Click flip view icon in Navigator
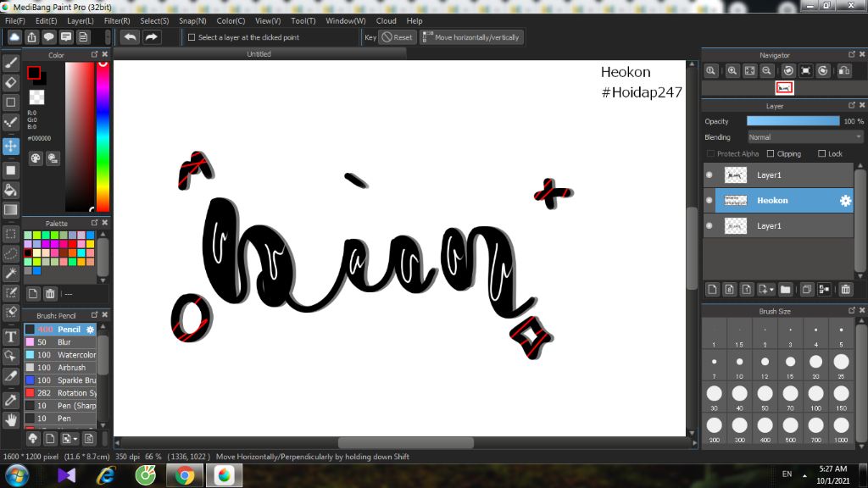 click(844, 71)
